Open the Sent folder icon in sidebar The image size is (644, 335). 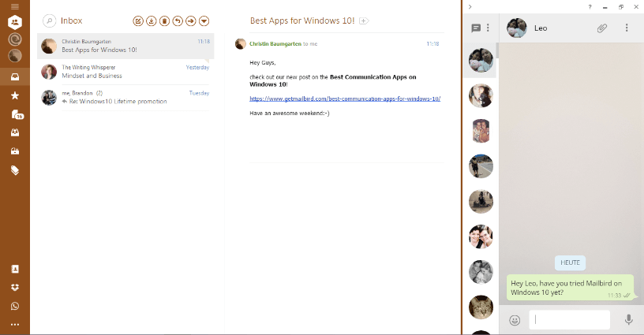click(15, 132)
